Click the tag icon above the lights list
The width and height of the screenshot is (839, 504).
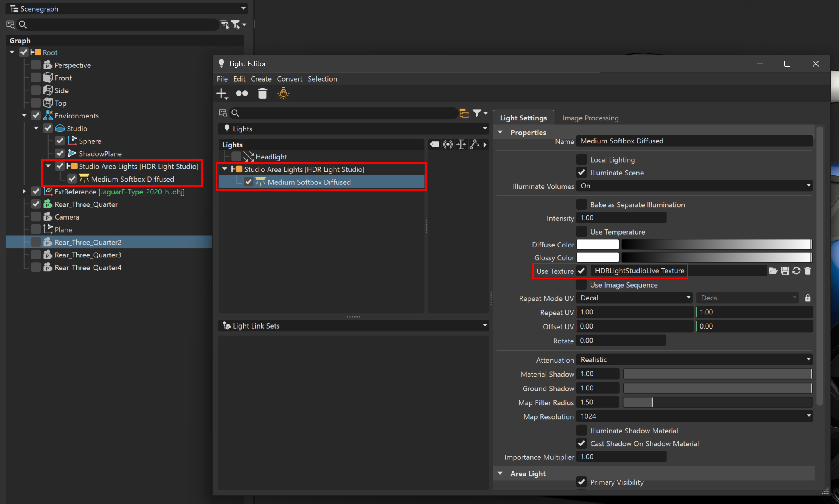pyautogui.click(x=434, y=144)
